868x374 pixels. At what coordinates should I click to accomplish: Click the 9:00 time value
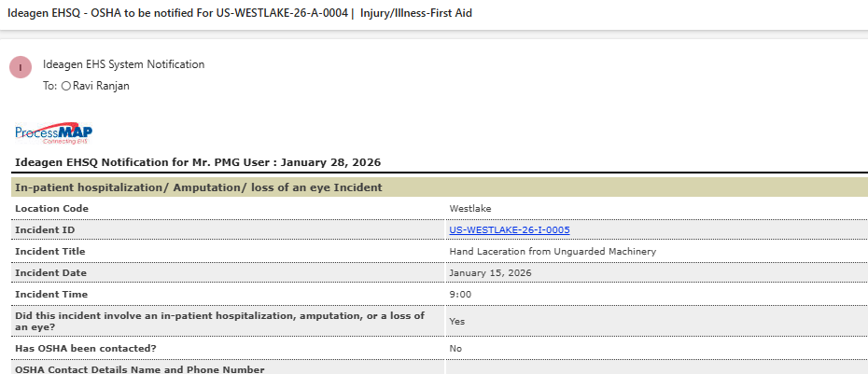(460, 295)
